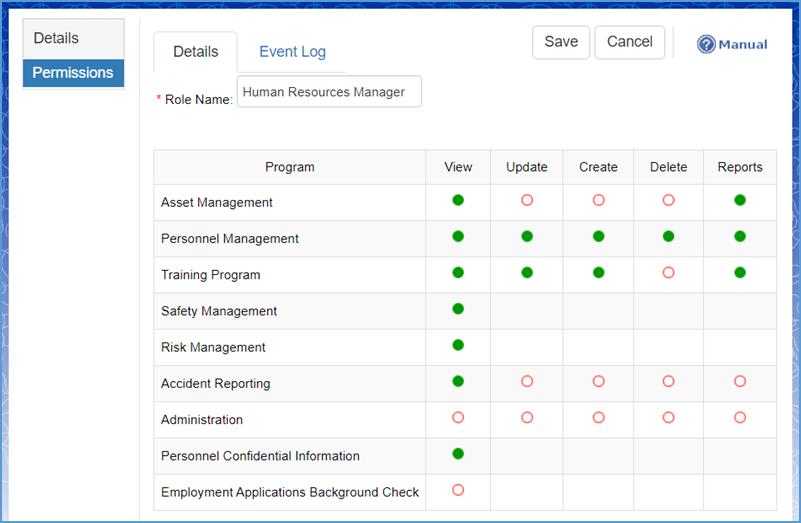Enable Administration Reports permission
Screen dimensions: 801x523
(x=740, y=417)
